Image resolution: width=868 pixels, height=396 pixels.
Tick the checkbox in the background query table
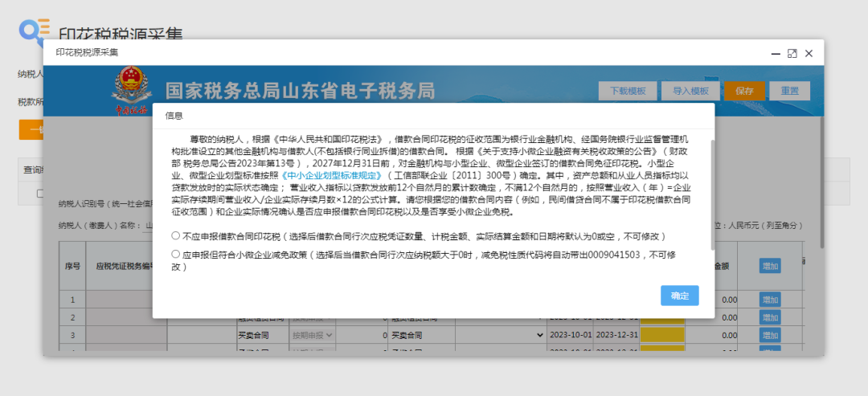coord(40,194)
